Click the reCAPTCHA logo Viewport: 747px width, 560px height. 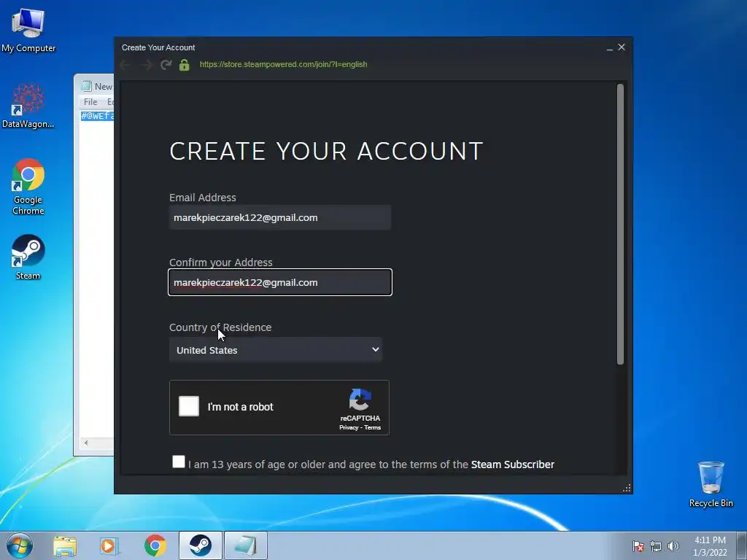tap(360, 400)
